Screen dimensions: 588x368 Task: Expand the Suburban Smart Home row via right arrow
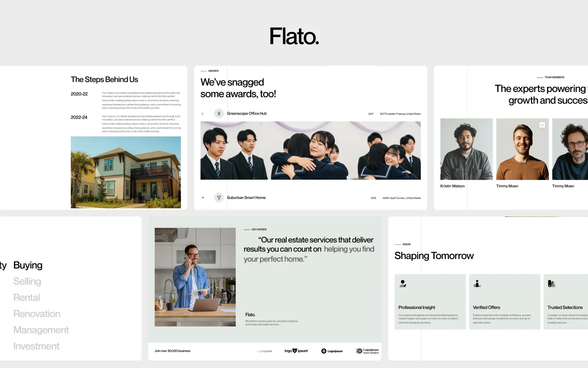[x=202, y=198]
